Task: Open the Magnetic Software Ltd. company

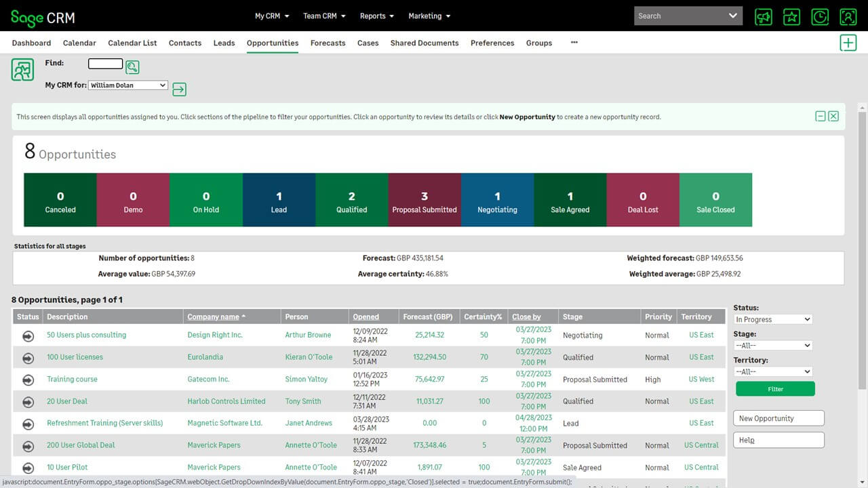Action: tap(224, 424)
